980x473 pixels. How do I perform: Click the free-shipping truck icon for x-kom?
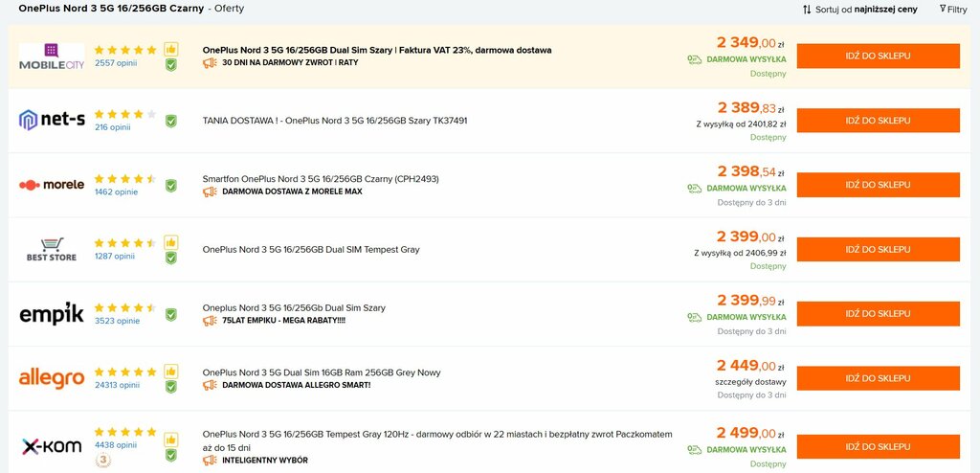pyautogui.click(x=695, y=449)
